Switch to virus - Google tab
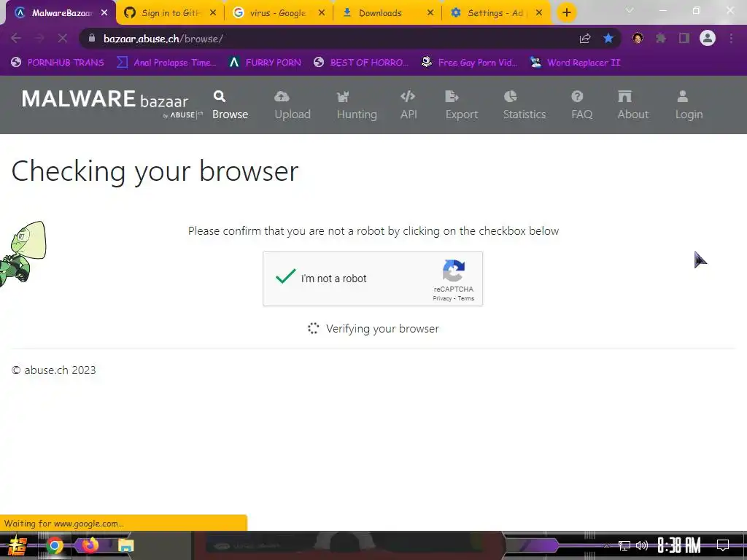Image resolution: width=747 pixels, height=560 pixels. click(278, 13)
